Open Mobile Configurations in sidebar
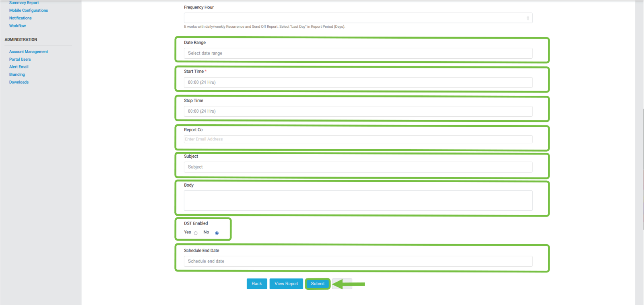 click(29, 10)
